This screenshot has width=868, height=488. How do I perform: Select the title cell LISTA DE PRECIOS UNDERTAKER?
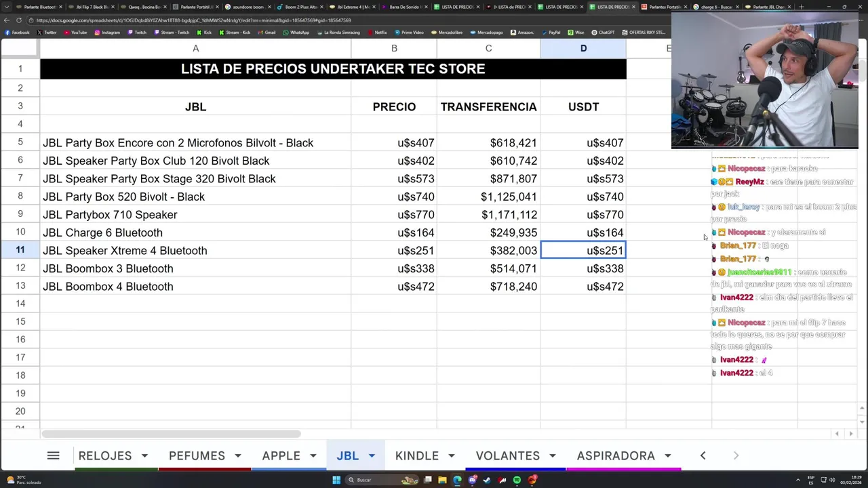[x=333, y=69]
